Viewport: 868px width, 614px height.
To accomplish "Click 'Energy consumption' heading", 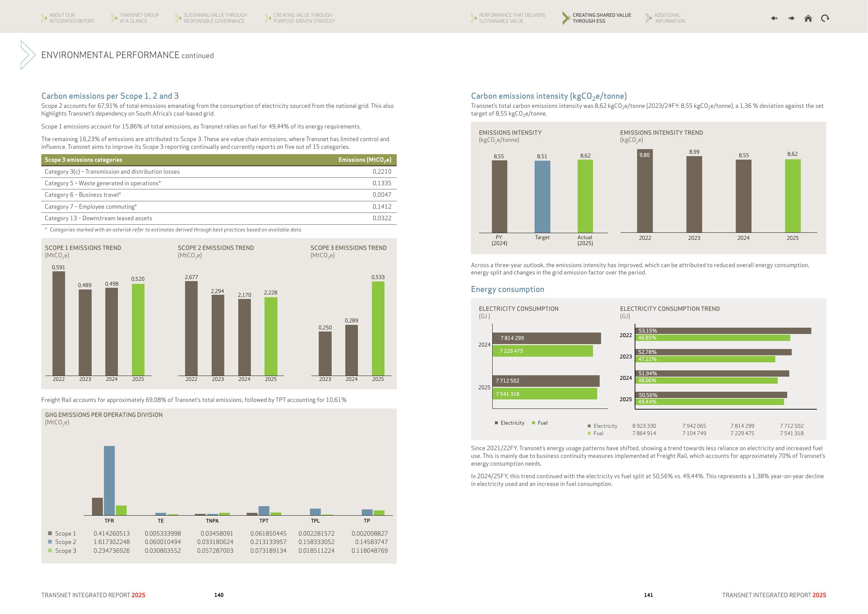I will click(x=507, y=289).
